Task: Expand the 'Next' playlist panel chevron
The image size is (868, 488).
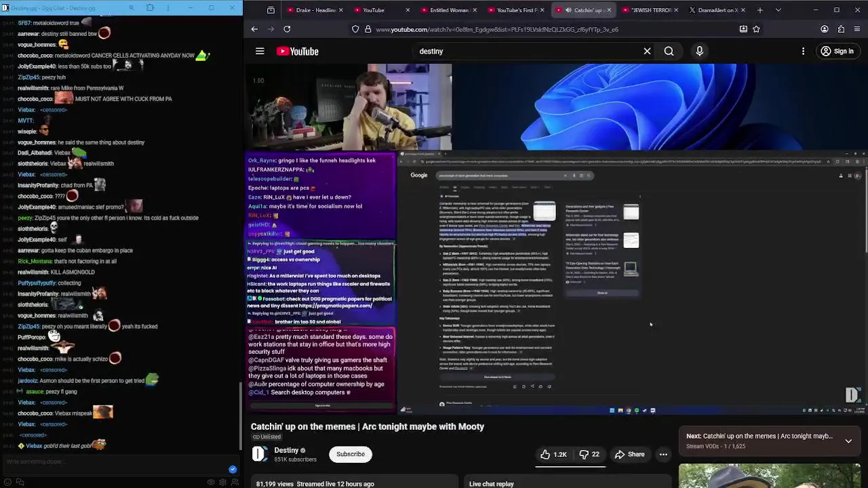Action: (848, 441)
